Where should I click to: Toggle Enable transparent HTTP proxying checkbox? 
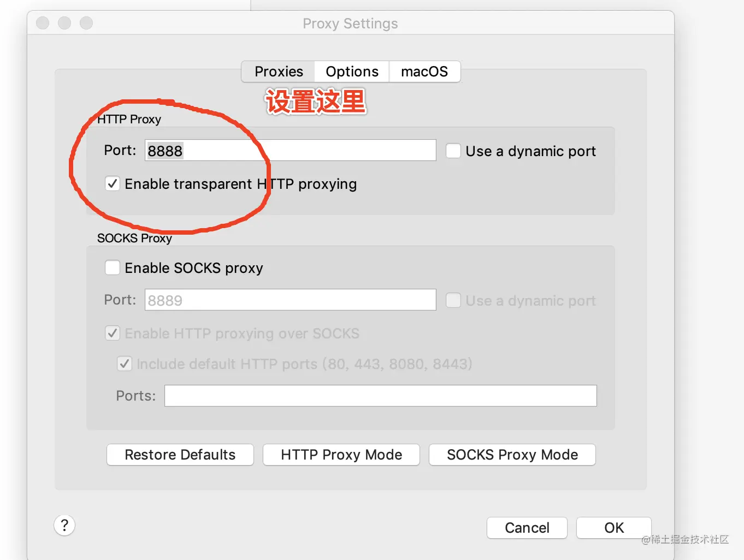[x=113, y=183]
